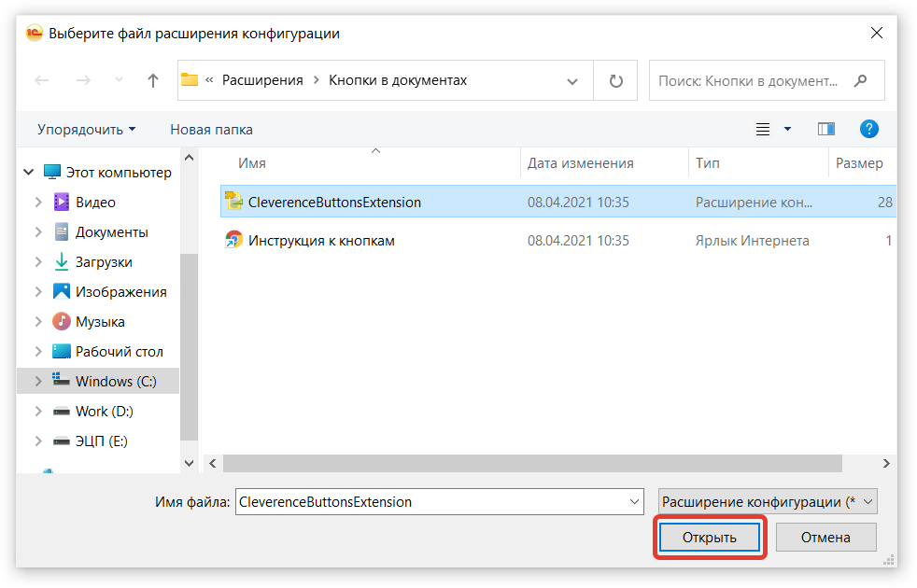Open the Упорядочить menu

click(86, 130)
